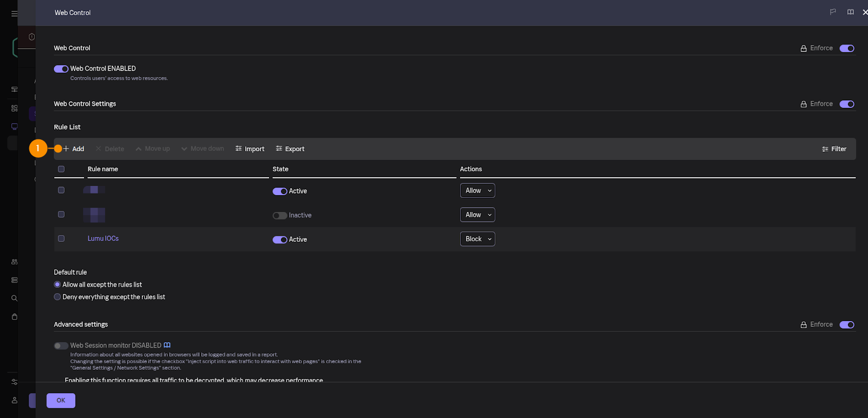868x418 pixels.
Task: Click the Import rules icon
Action: click(239, 149)
